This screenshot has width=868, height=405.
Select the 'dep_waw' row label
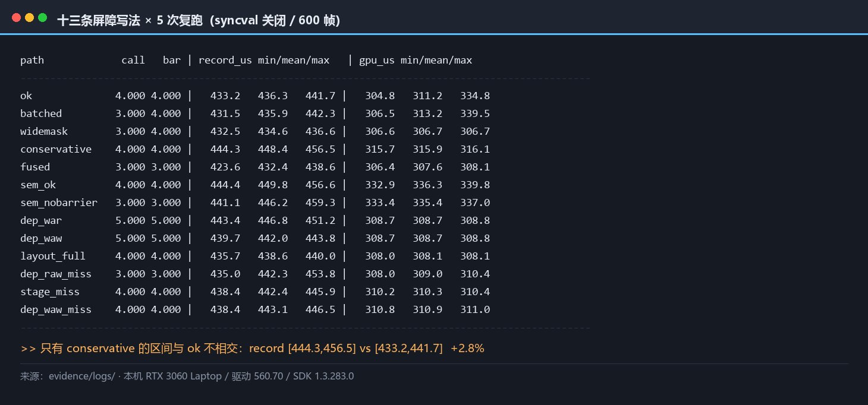point(41,238)
